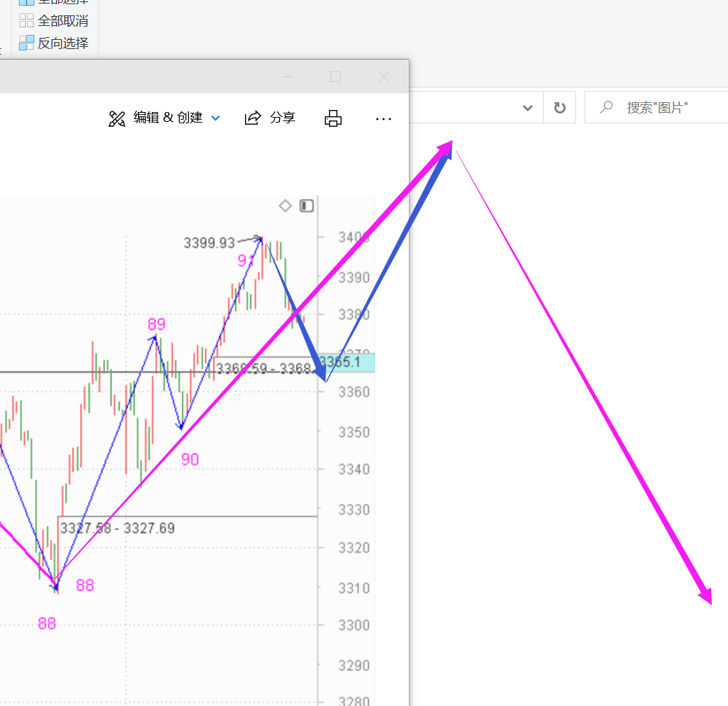This screenshot has height=706, width=728.
Task: Click the 分享 share icon
Action: [x=253, y=118]
